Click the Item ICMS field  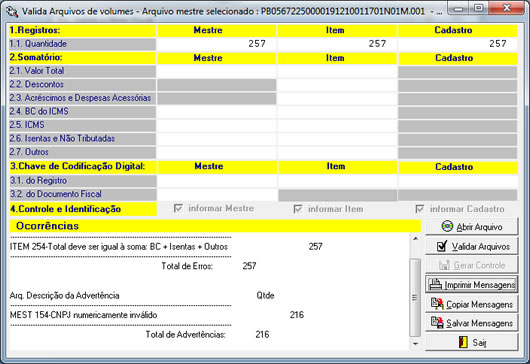(x=337, y=125)
